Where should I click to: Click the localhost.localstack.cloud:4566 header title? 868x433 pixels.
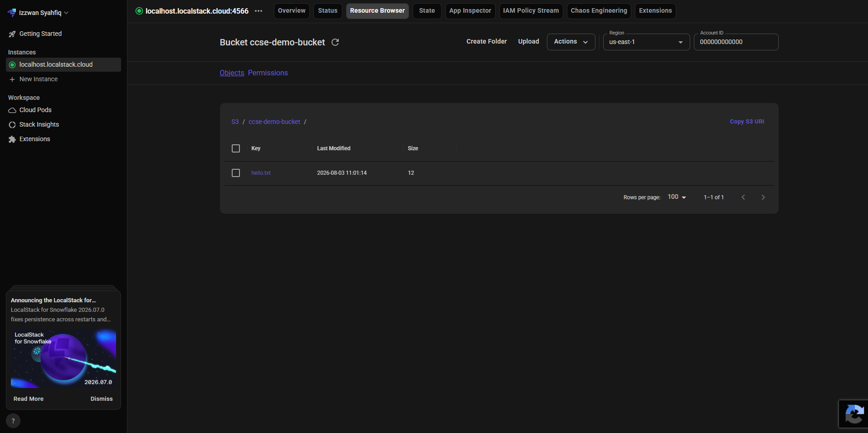pyautogui.click(x=197, y=11)
